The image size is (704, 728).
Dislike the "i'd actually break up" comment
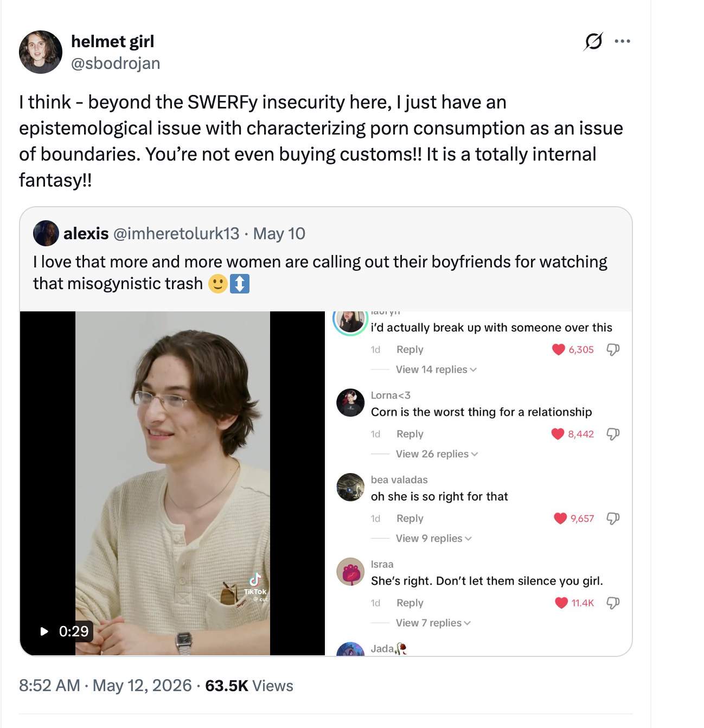[613, 349]
